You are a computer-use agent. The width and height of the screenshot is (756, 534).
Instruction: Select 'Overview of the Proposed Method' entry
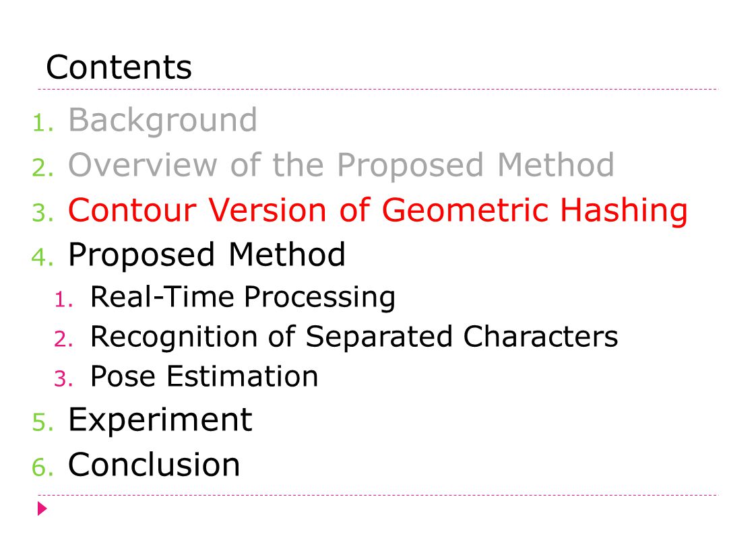click(x=341, y=165)
